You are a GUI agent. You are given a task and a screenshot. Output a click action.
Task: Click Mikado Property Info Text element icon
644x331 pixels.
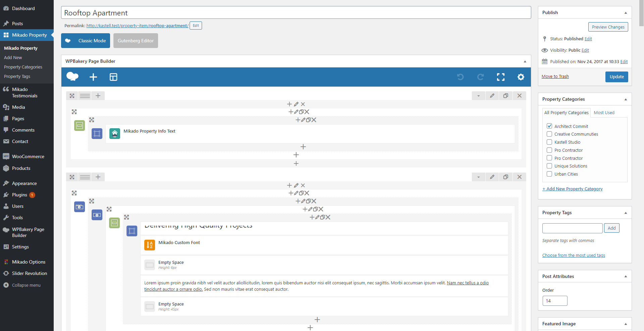click(x=115, y=134)
